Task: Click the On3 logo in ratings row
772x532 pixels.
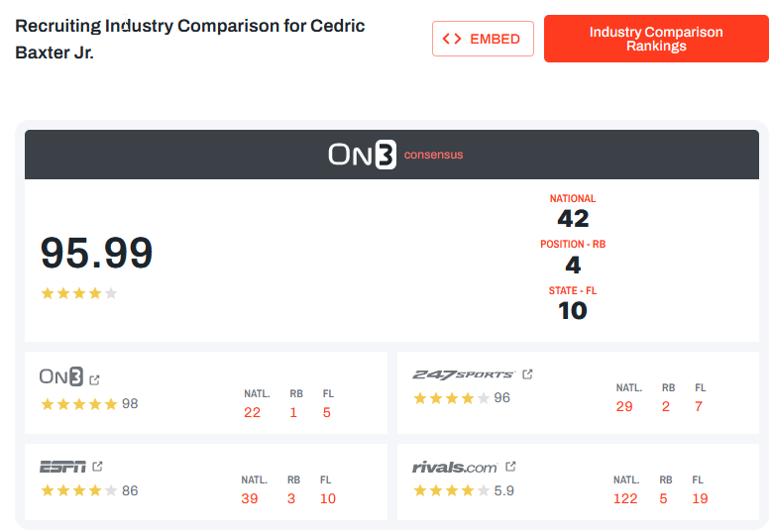Action: [x=61, y=377]
